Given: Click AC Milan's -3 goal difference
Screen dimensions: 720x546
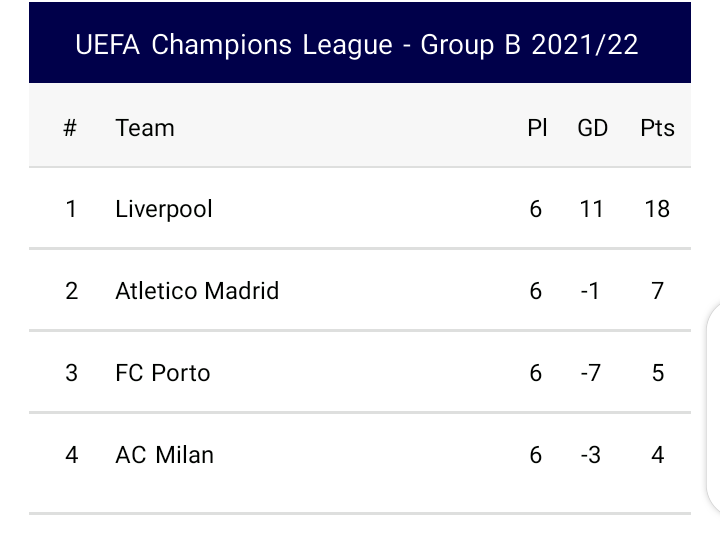Looking at the screenshot, I should coord(592,455).
